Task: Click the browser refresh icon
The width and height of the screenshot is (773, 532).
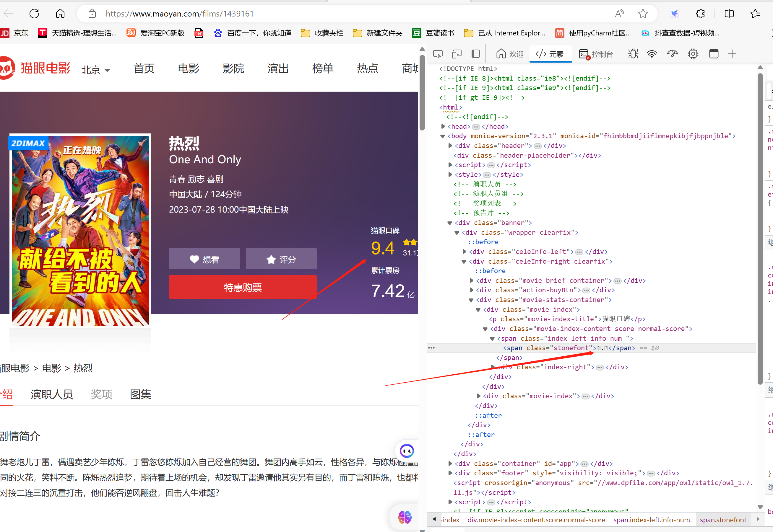Action: [x=34, y=14]
